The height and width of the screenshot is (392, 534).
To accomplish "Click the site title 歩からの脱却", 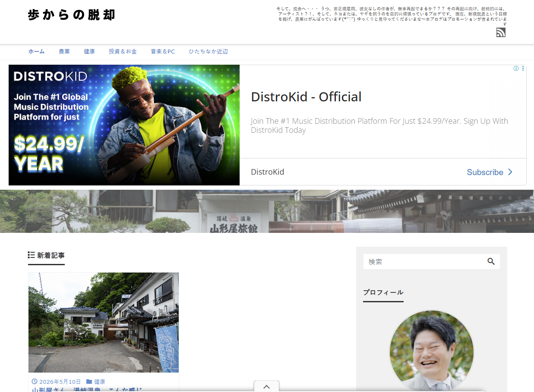I will click(x=71, y=15).
